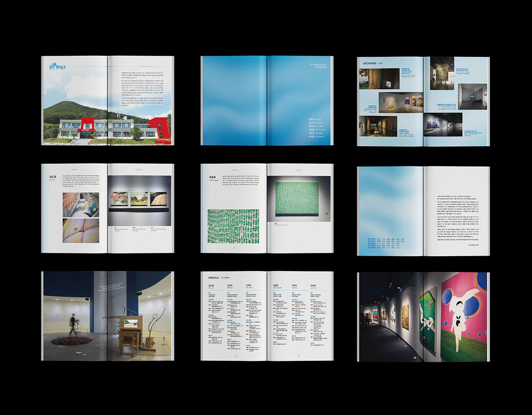Click the close-up hand painting image
Screen dimensions: 532x415
click(x=80, y=204)
